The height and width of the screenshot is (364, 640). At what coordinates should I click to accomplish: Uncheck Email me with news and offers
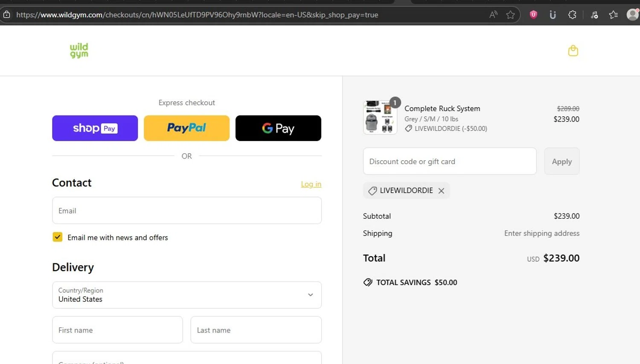click(58, 237)
